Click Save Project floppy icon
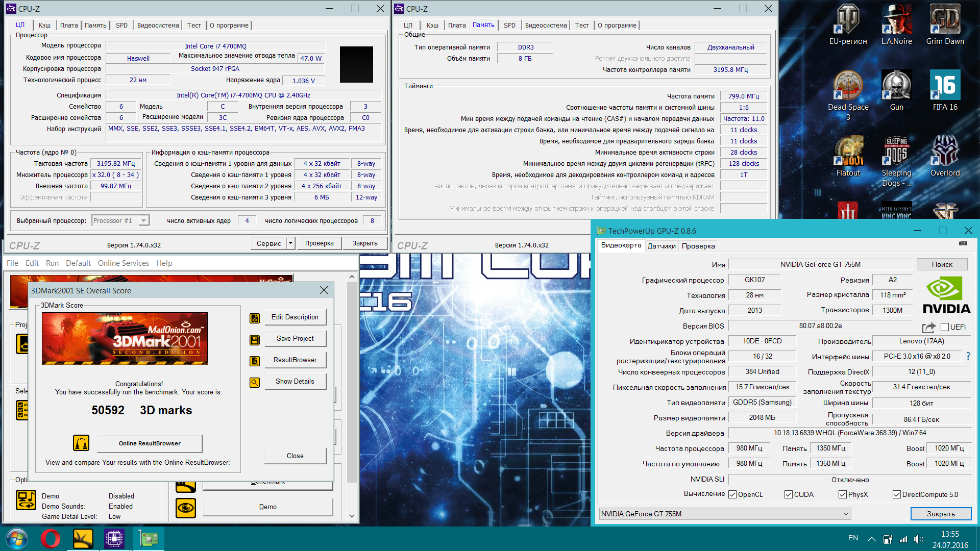This screenshot has height=551, width=980. pos(255,340)
